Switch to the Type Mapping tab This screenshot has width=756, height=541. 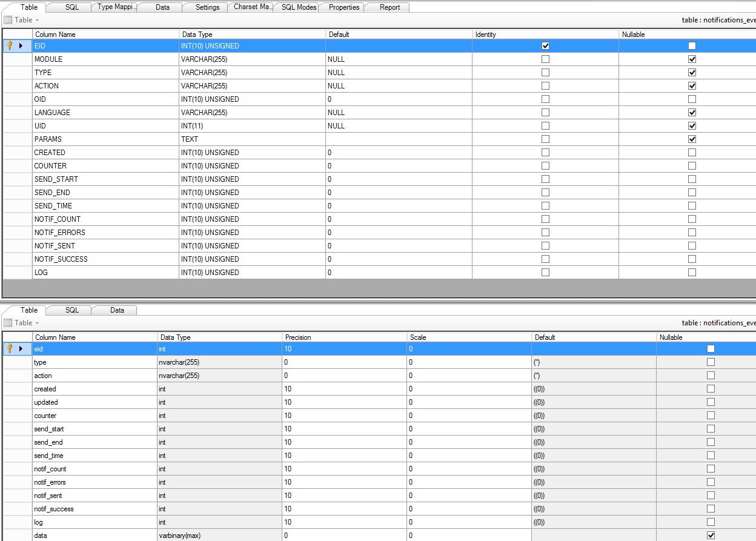[x=117, y=7]
